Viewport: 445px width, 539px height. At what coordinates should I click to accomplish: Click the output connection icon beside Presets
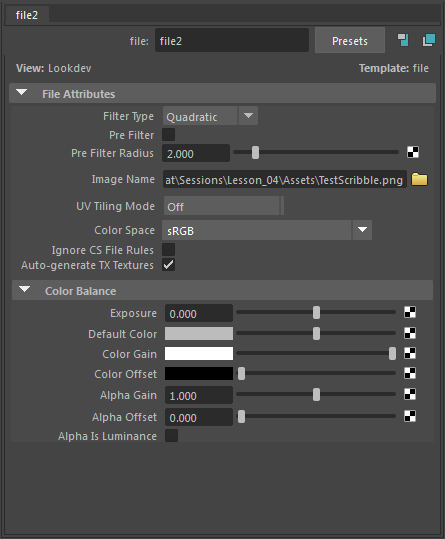pos(429,40)
